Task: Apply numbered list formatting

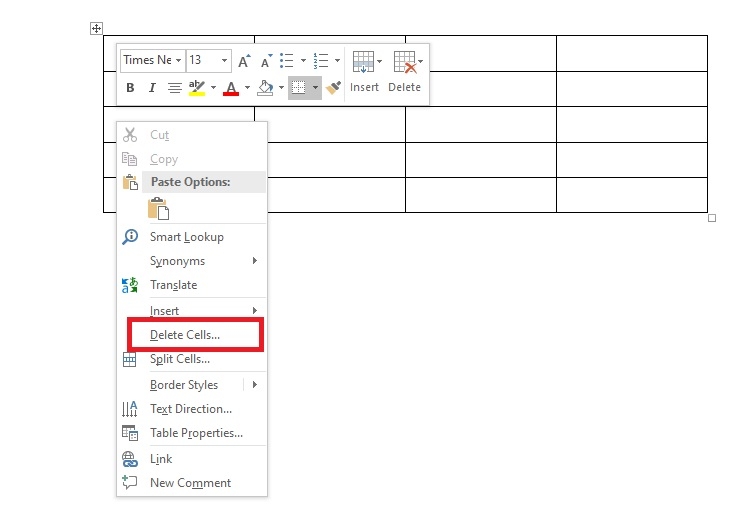Action: [320, 61]
